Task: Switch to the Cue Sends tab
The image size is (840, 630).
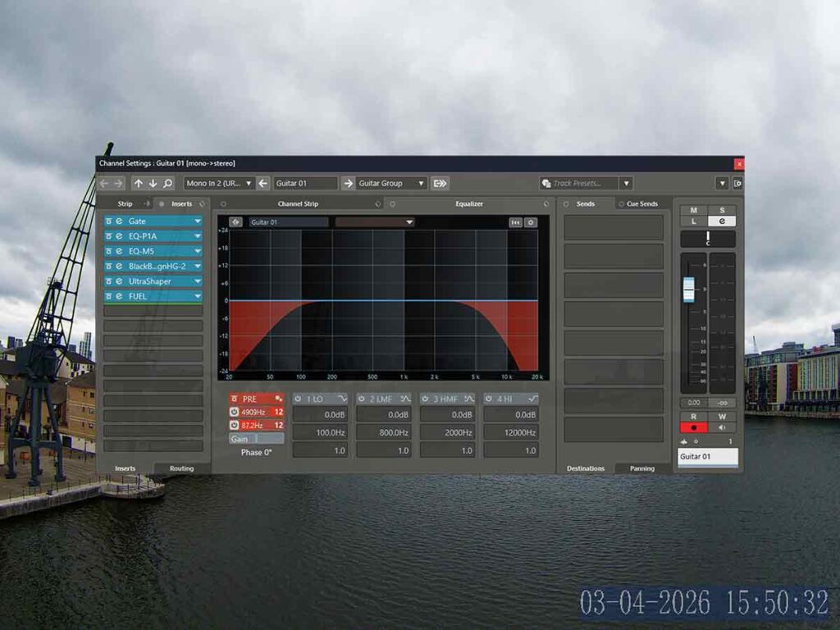Action: click(641, 203)
